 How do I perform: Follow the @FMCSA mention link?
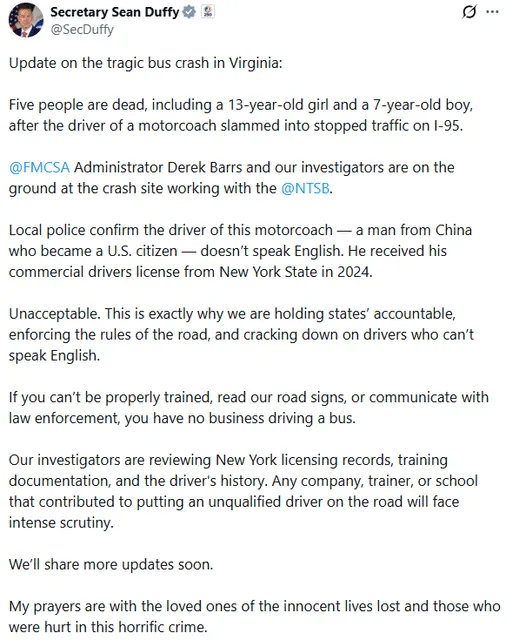pyautogui.click(x=40, y=168)
